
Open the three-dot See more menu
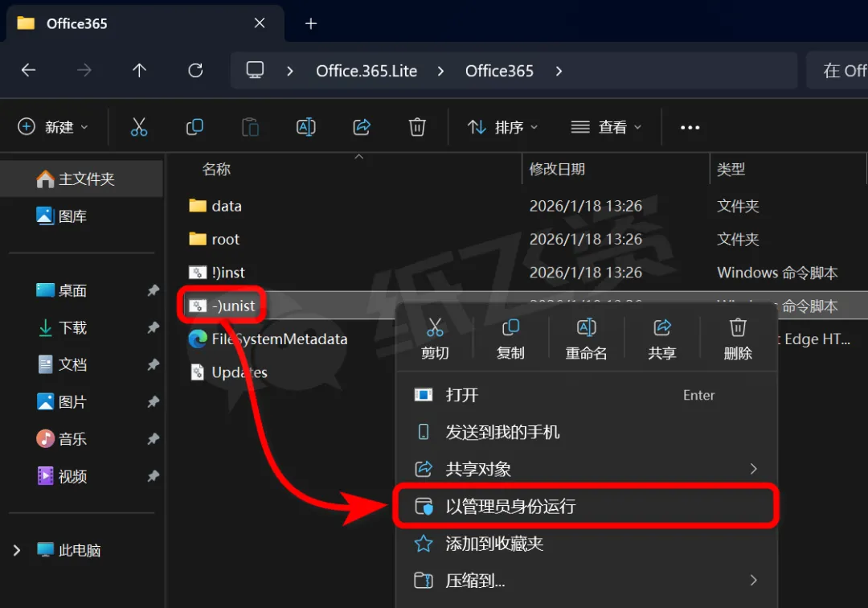click(690, 127)
